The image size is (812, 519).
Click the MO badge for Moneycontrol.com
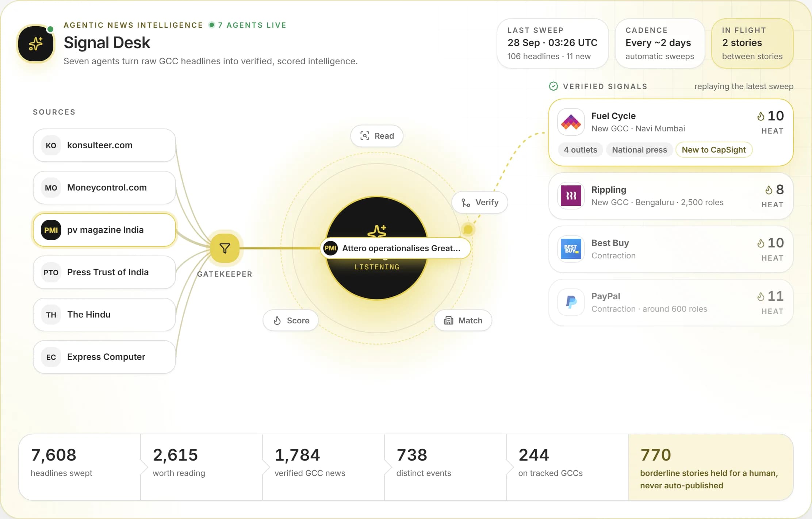[x=51, y=188]
